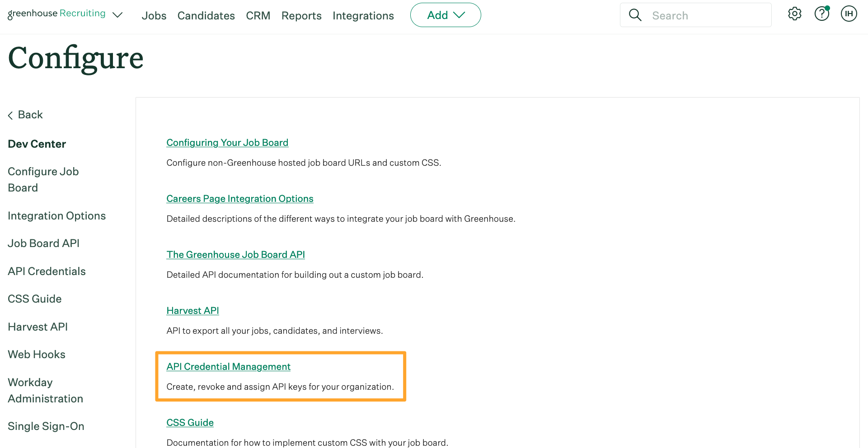Screen dimensions: 868x448
Task: Click the help question mark icon
Action: click(x=822, y=14)
